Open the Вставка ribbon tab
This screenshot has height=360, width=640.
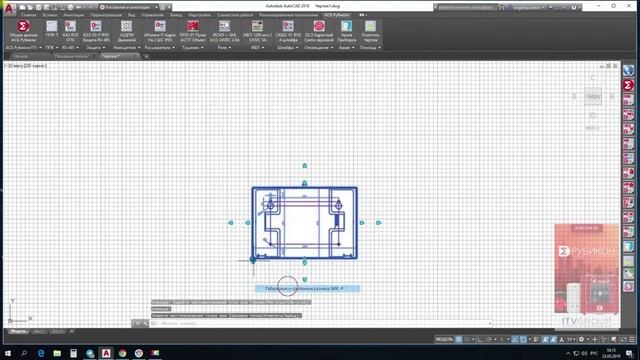[x=50, y=15]
